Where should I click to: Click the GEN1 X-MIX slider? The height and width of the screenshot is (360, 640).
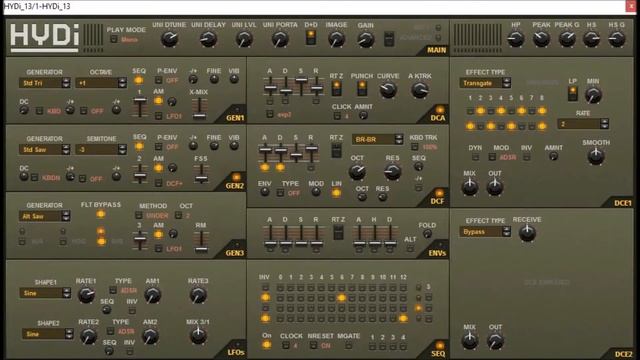199,108
